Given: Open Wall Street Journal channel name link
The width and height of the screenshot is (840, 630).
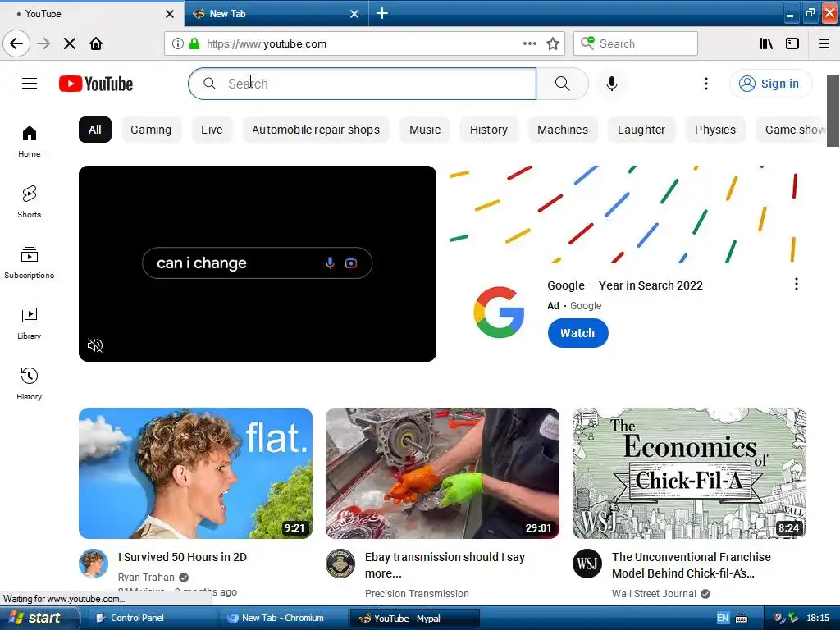Looking at the screenshot, I should pos(654,594).
